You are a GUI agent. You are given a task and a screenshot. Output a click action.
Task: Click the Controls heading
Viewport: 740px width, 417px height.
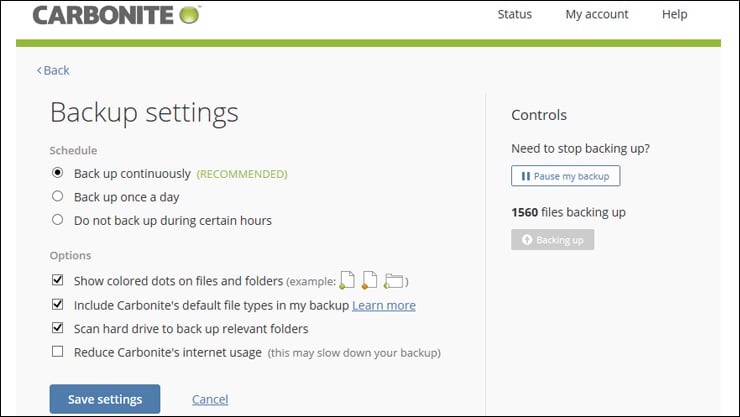point(539,115)
